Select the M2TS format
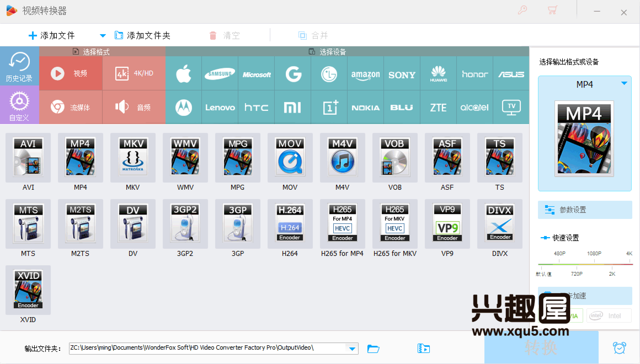640x364 pixels. tap(81, 224)
